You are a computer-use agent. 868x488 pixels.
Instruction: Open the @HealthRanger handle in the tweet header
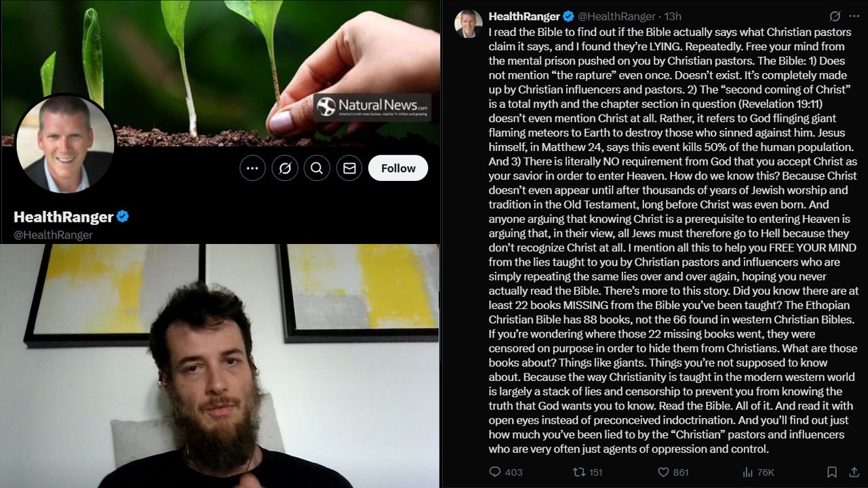[616, 16]
